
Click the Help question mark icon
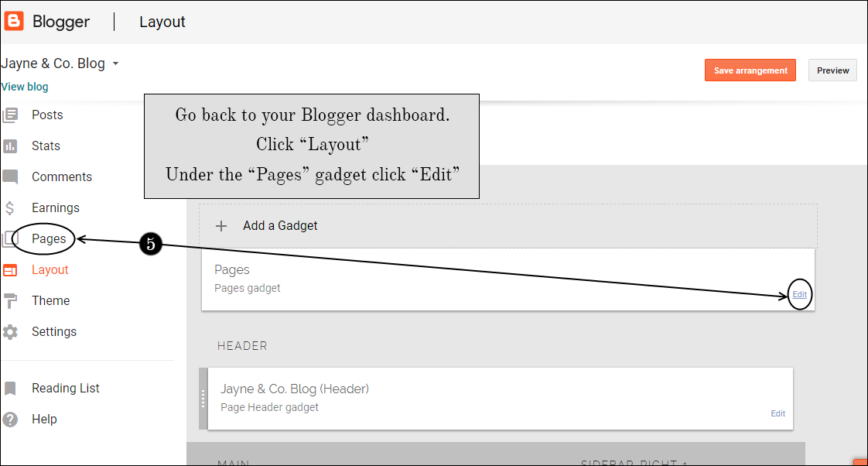click(12, 419)
